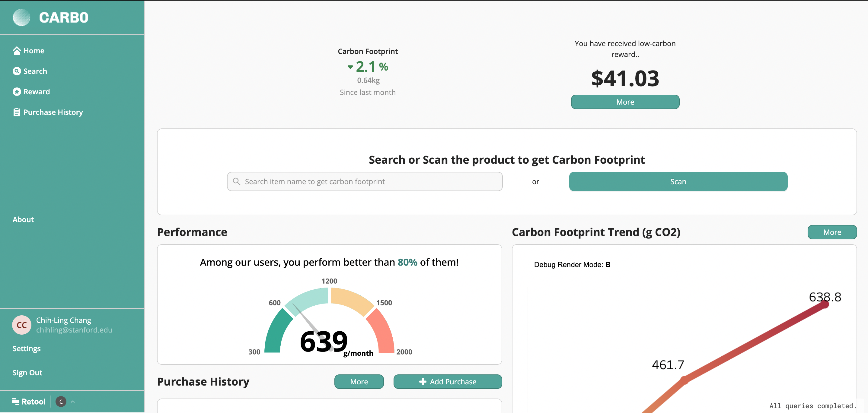Click the Add Purchase button

[448, 381]
